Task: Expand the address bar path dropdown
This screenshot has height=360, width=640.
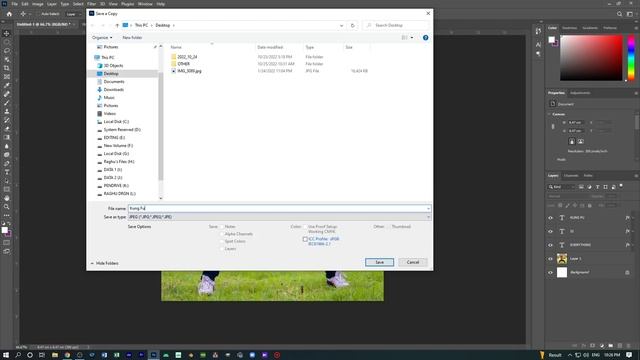Action: pyautogui.click(x=341, y=25)
